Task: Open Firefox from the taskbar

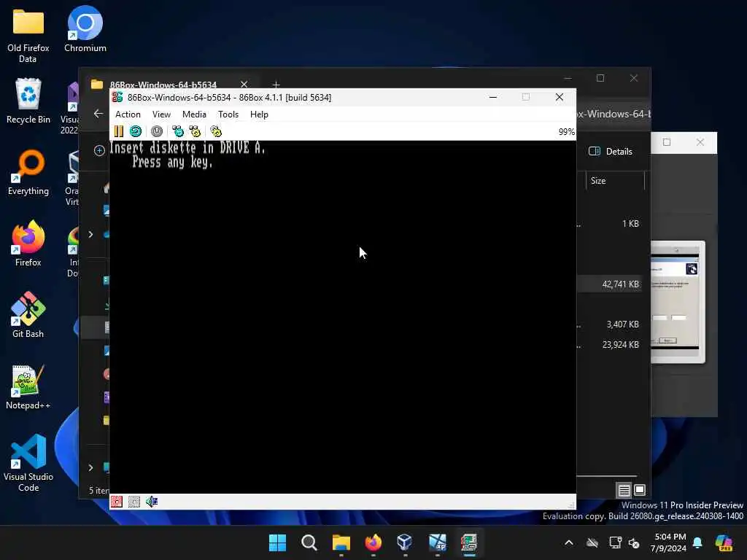Action: click(373, 542)
